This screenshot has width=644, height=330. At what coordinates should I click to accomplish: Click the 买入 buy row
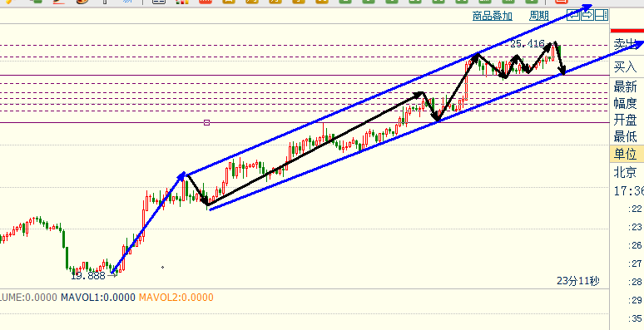pyautogui.click(x=627, y=66)
